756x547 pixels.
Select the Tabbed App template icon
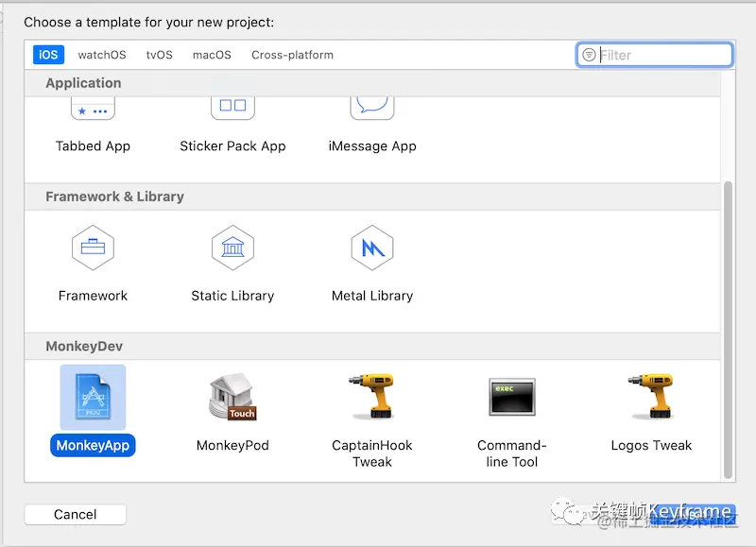point(93,109)
